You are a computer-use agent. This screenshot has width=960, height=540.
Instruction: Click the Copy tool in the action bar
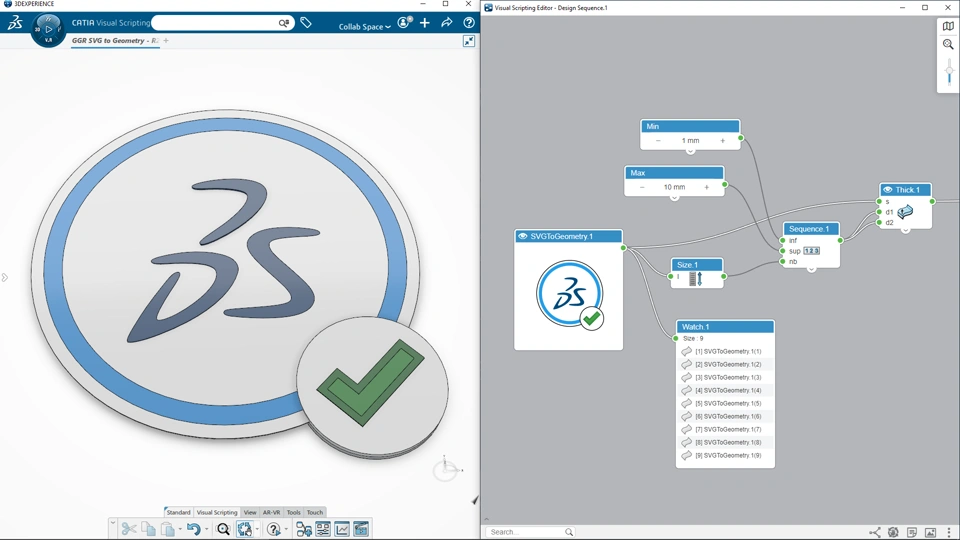[x=148, y=529]
